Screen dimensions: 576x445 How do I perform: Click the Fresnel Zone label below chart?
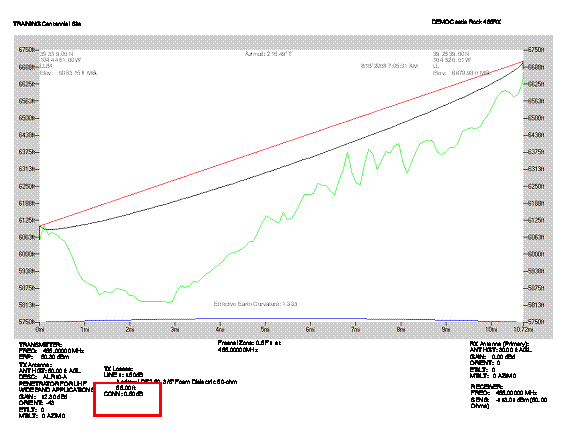pos(249,343)
